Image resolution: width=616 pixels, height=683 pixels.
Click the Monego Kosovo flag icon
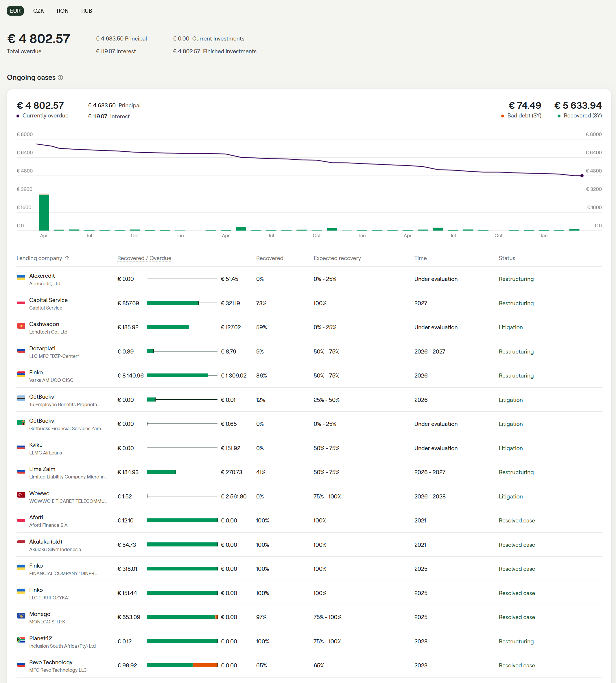click(21, 615)
